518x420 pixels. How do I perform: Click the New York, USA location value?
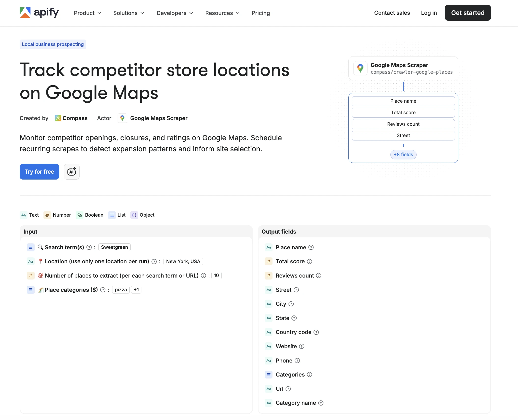point(183,262)
